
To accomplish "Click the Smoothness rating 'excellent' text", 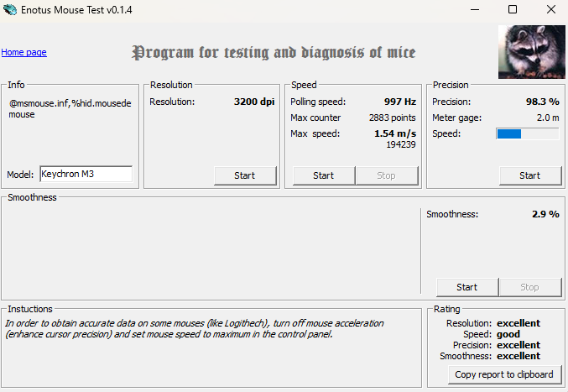I will click(518, 356).
